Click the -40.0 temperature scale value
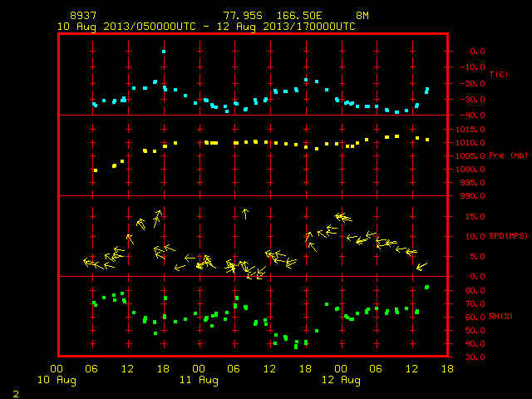Image resolution: width=532 pixels, height=399 pixels. click(x=473, y=116)
